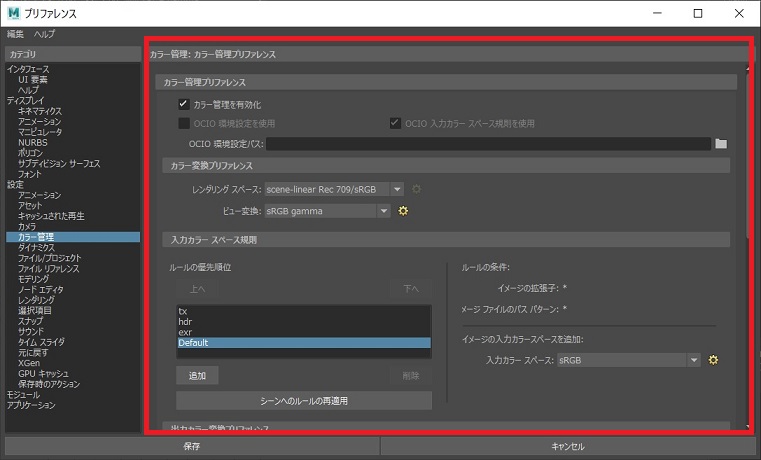Select GPU キャッシュ category
The width and height of the screenshot is (761, 460).
coord(43,374)
